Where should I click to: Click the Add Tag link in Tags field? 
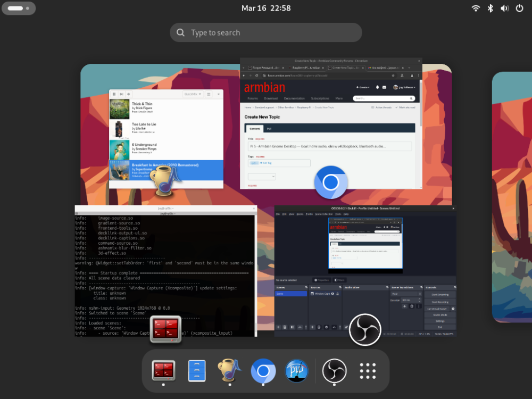coord(266,163)
